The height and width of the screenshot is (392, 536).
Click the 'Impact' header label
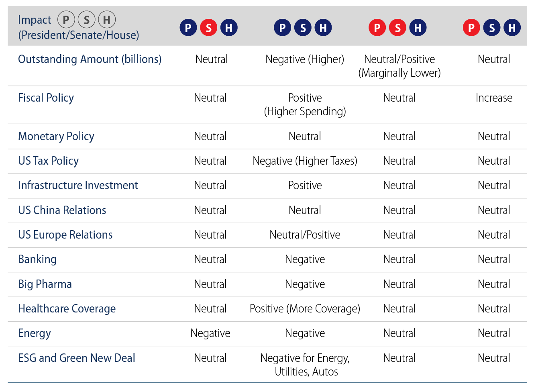pyautogui.click(x=35, y=20)
